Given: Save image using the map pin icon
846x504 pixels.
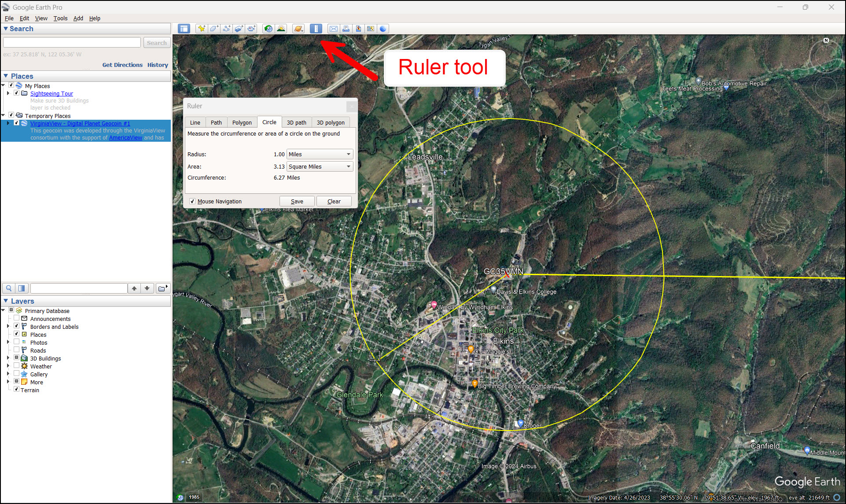Looking at the screenshot, I should click(x=358, y=29).
